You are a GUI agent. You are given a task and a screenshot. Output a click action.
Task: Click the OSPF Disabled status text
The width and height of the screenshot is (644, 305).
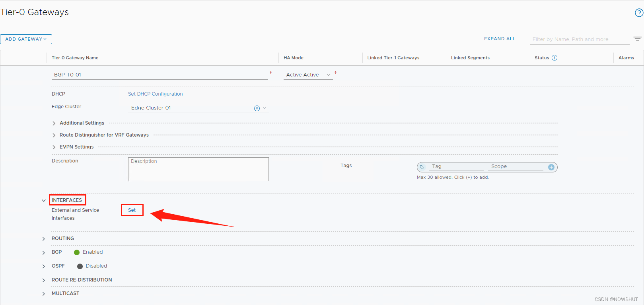click(x=96, y=266)
